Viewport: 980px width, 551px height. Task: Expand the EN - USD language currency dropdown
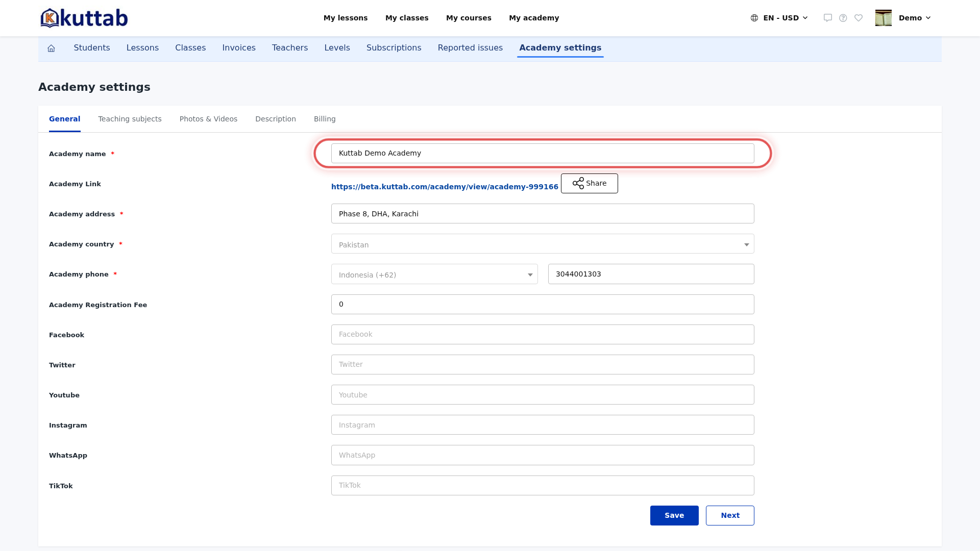[786, 18]
